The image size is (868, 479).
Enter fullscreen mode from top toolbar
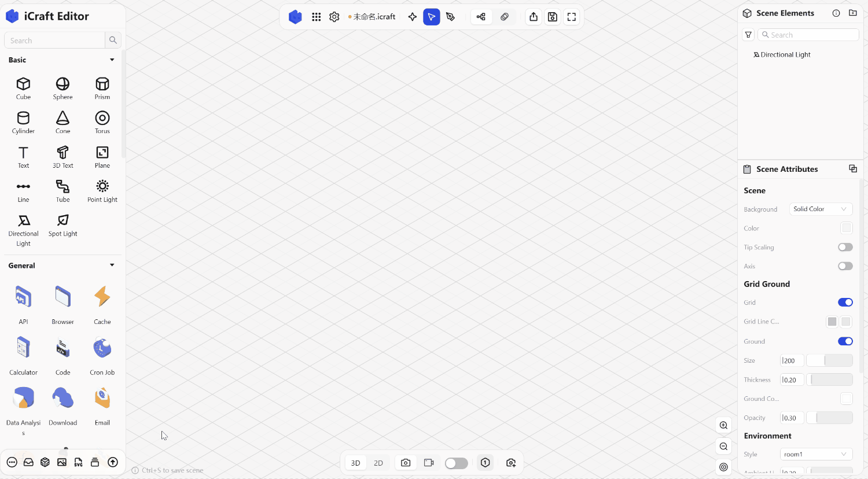(x=572, y=17)
